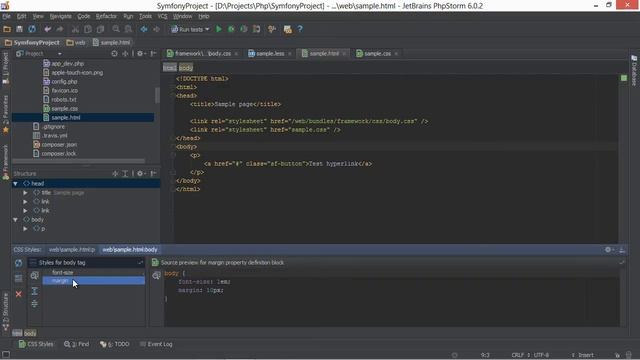Click CSS Styles tool window button
640x360 pixels.
36,344
